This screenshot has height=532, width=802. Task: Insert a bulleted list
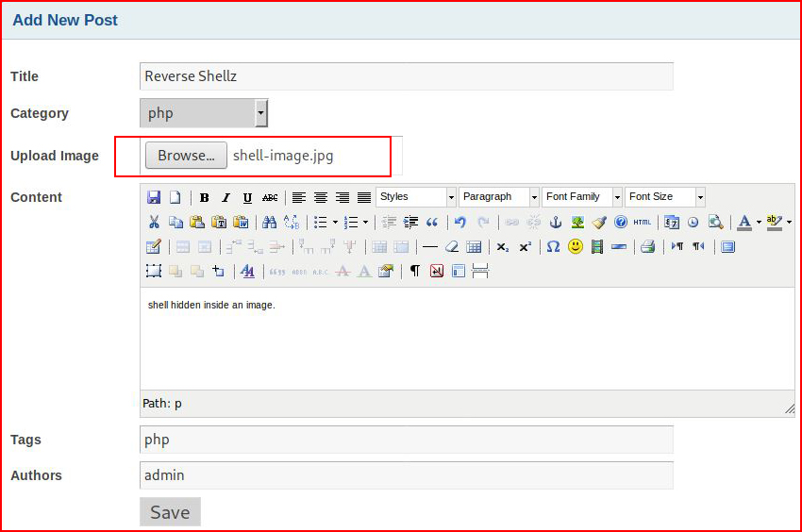320,222
